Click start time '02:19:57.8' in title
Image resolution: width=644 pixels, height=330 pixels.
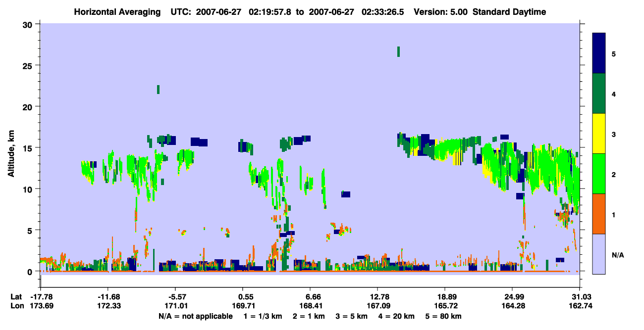click(x=269, y=12)
